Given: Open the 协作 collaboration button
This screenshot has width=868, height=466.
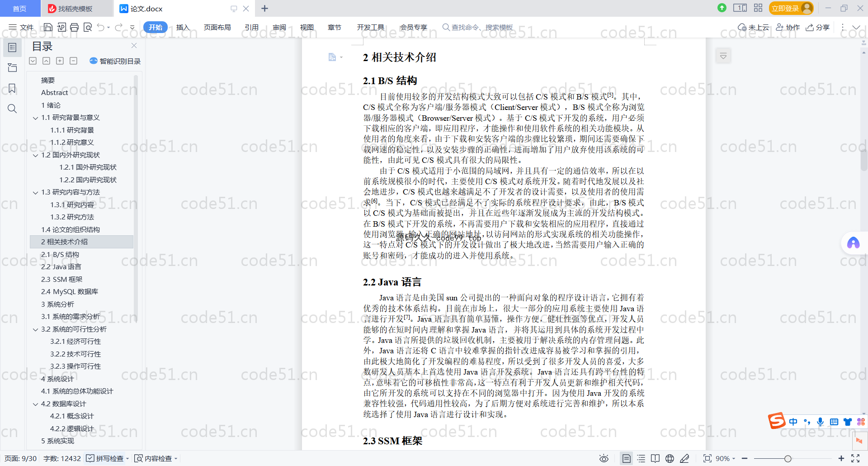Looking at the screenshot, I should 788,27.
